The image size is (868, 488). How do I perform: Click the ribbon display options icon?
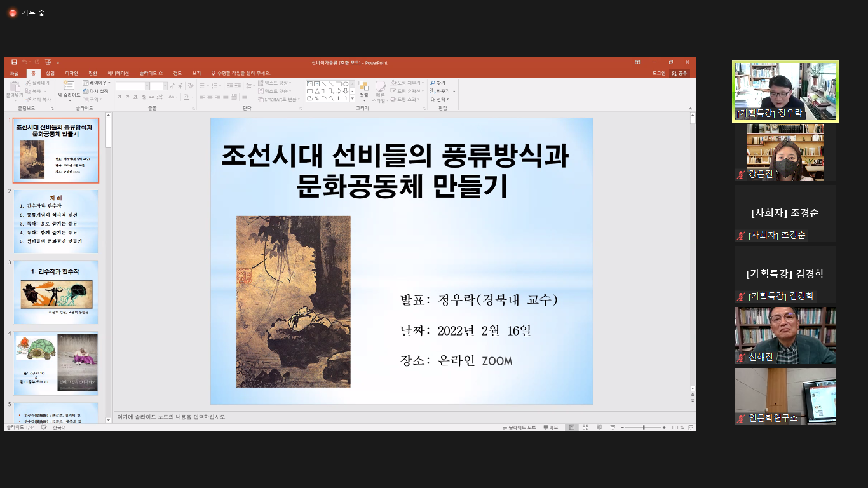pos(637,62)
